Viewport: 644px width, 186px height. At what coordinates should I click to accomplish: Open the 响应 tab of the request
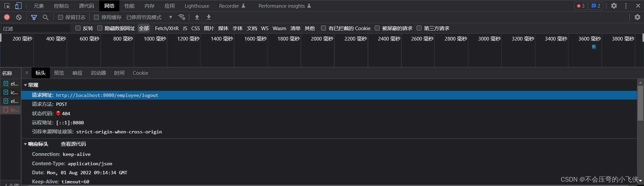click(77, 73)
